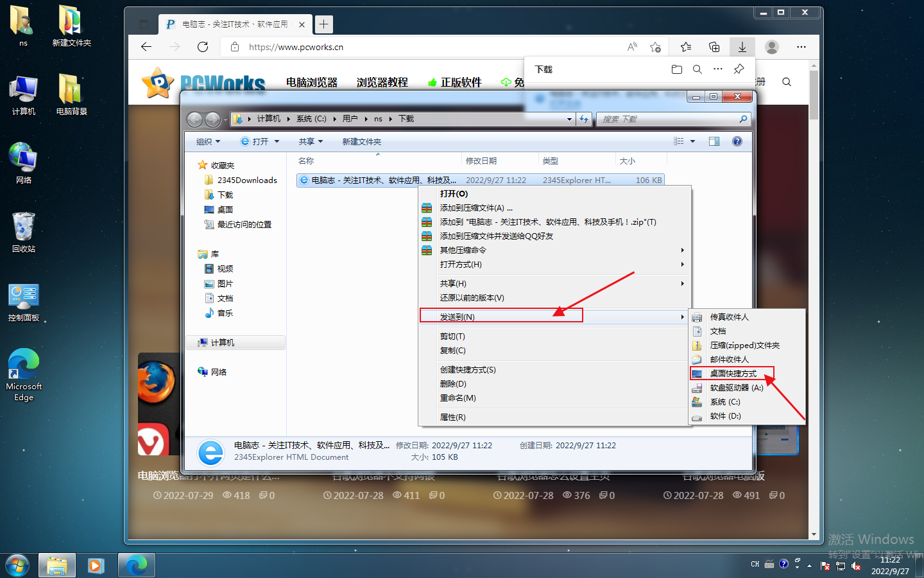Toggle Explorer preview pane icon
Viewport: 924px width, 578px height.
[x=714, y=141]
